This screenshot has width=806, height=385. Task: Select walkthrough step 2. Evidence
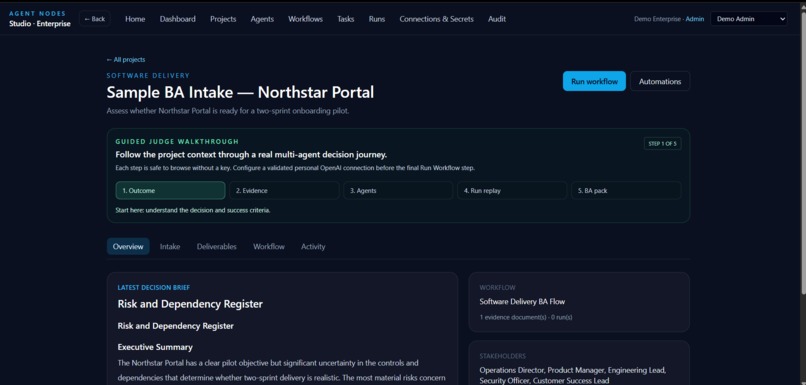coord(284,190)
